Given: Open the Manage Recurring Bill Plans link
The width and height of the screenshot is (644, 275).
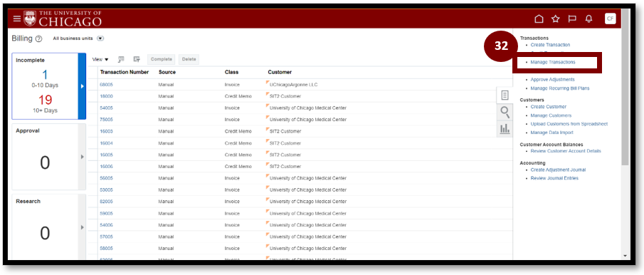Looking at the screenshot, I should click(x=560, y=88).
